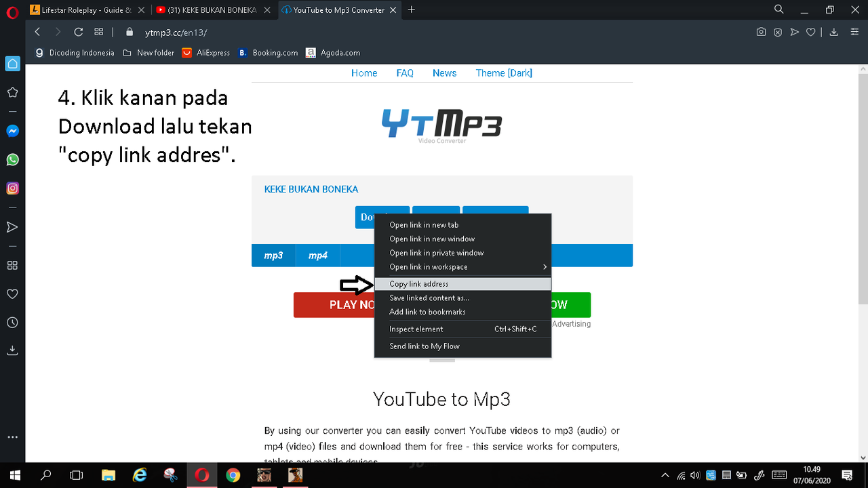The height and width of the screenshot is (488, 868).
Task: Open File Explorer from taskbar
Action: [108, 475]
